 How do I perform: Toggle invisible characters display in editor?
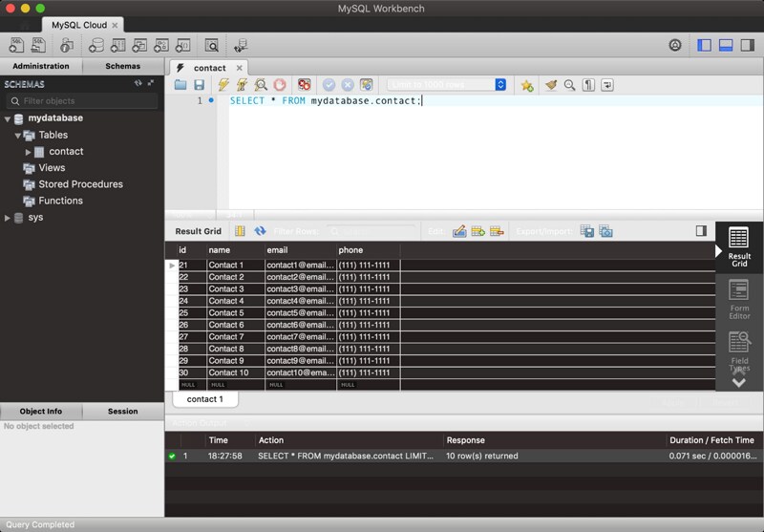588,85
